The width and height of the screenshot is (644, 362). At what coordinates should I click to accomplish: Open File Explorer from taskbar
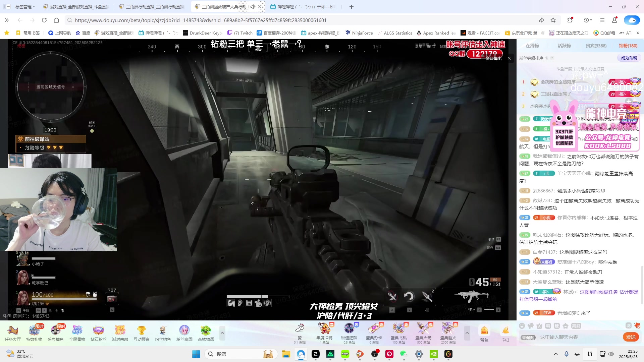click(x=286, y=354)
